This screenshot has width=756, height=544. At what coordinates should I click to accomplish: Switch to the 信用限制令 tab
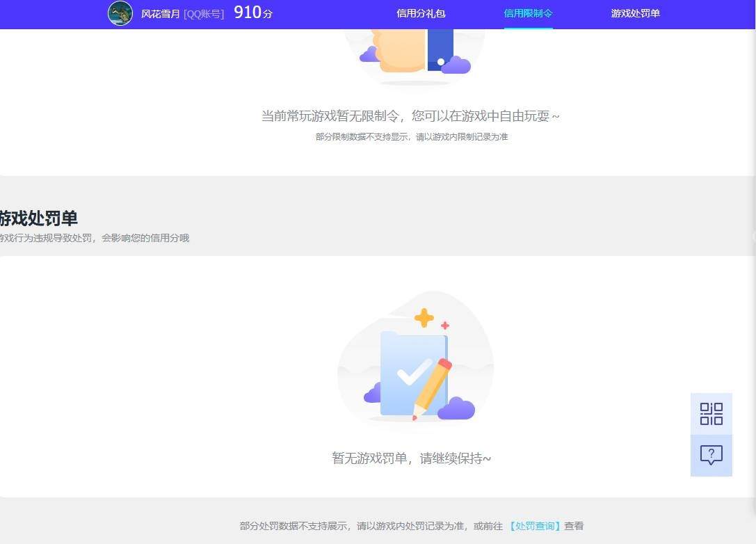tap(528, 13)
